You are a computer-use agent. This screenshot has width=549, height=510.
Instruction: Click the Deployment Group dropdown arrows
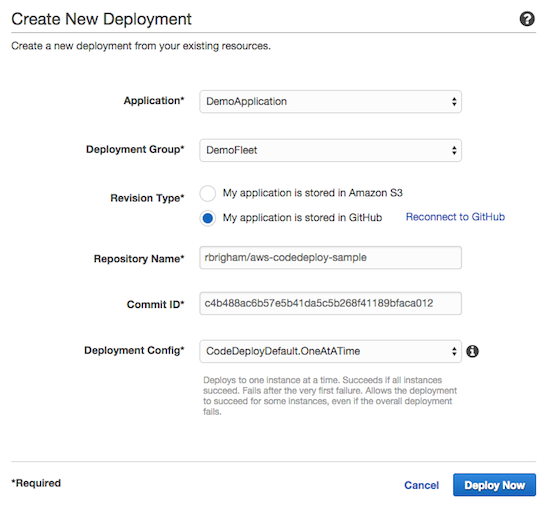454,150
